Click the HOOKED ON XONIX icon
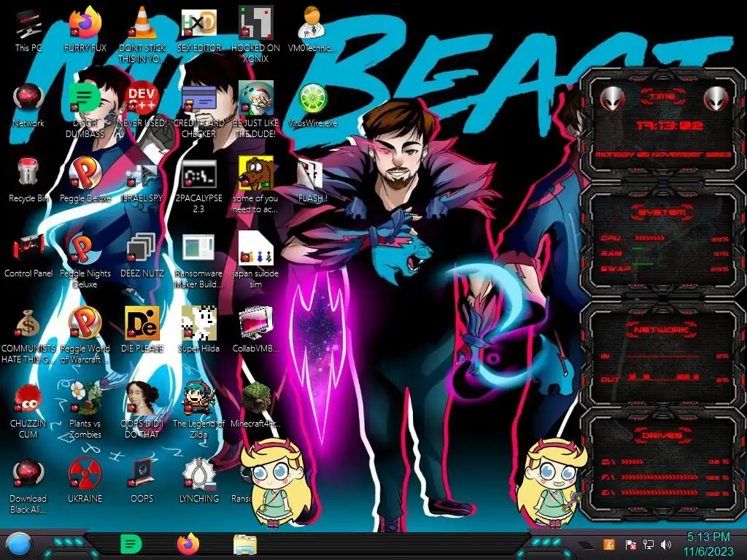The image size is (747, 560). tap(256, 35)
